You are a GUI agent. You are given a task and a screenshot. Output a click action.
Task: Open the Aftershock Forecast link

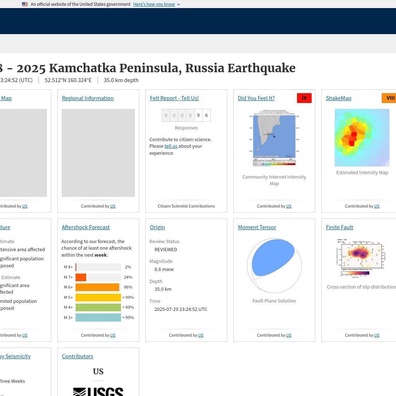pos(86,227)
